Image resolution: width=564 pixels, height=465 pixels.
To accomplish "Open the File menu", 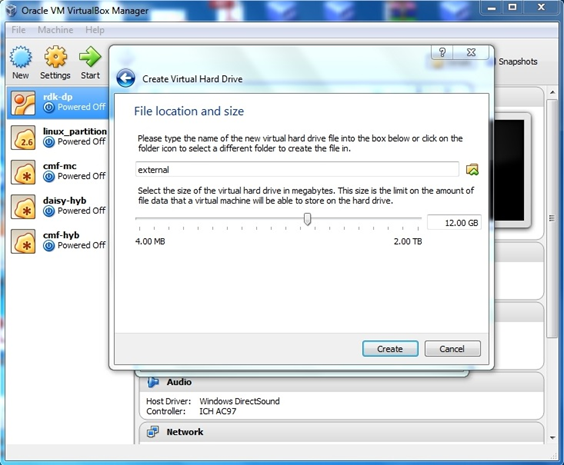I will click(18, 30).
